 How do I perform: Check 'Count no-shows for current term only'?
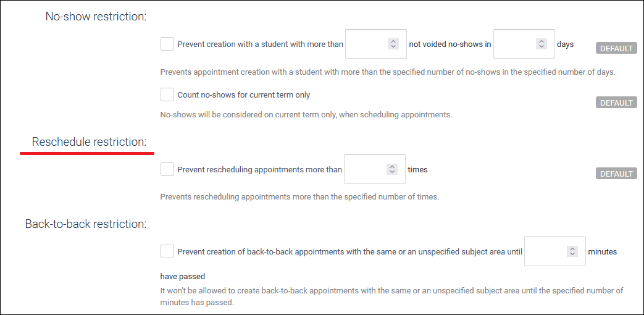click(x=167, y=94)
